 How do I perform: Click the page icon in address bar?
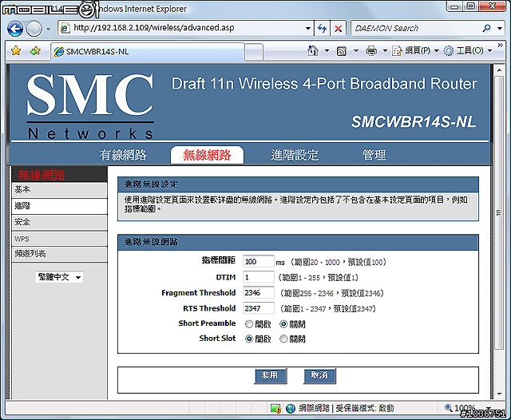pyautogui.click(x=65, y=29)
